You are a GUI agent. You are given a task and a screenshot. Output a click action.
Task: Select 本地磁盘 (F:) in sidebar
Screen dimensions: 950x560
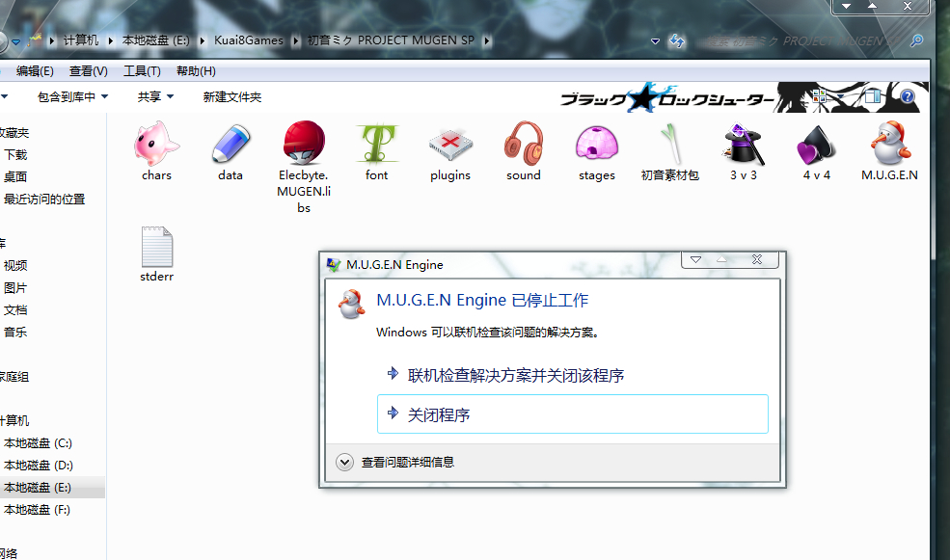pos(37,510)
